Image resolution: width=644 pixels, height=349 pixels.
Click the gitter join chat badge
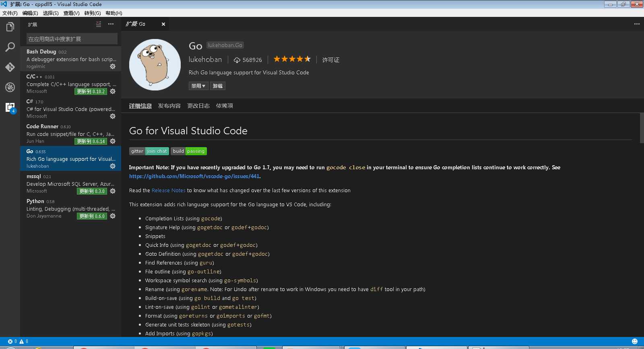click(149, 151)
